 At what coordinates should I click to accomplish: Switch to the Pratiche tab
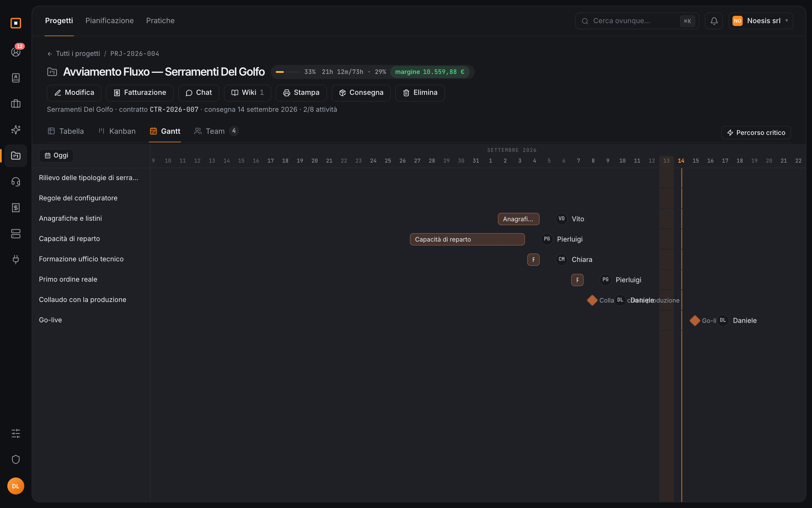pos(160,21)
